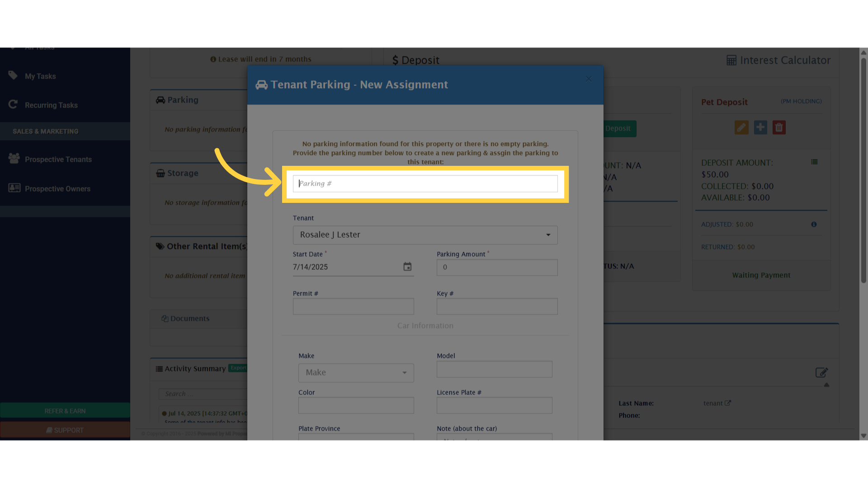868x488 pixels.
Task: Open the Interest Calculator
Action: 778,60
